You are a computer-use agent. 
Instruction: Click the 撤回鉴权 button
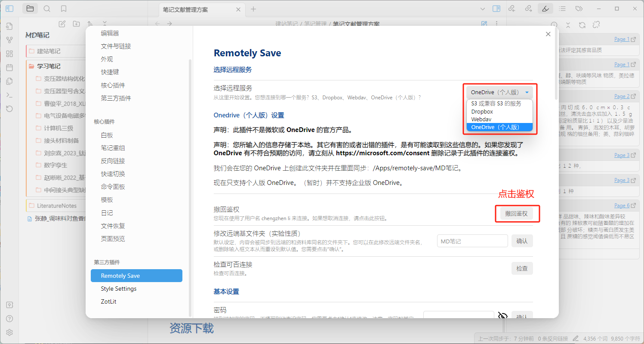tap(516, 213)
